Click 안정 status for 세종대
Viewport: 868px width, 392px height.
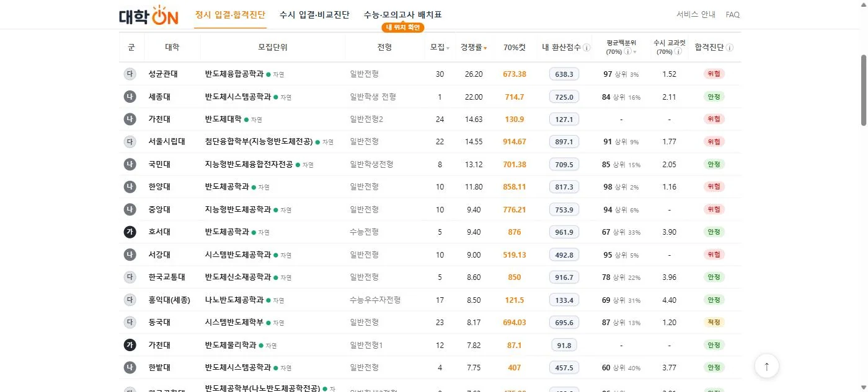pos(714,97)
